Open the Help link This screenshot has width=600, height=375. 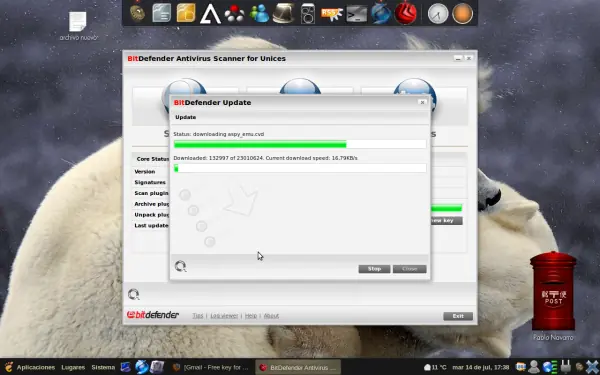point(251,316)
